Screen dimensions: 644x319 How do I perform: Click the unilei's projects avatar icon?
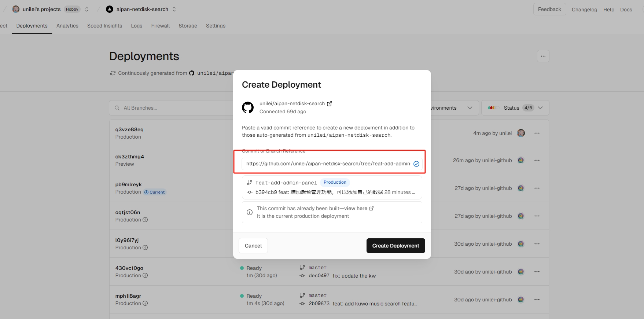[x=16, y=9]
